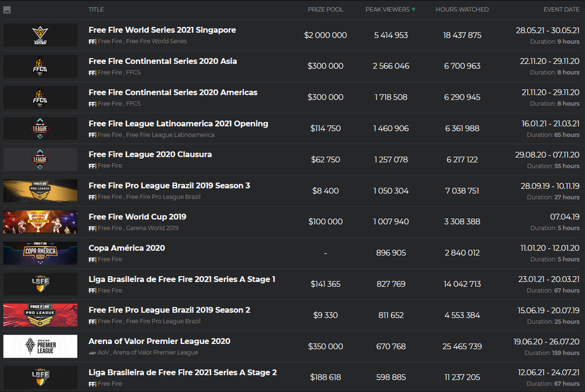
Task: Select hours watched value 14 042 713
Action: pyautogui.click(x=462, y=284)
